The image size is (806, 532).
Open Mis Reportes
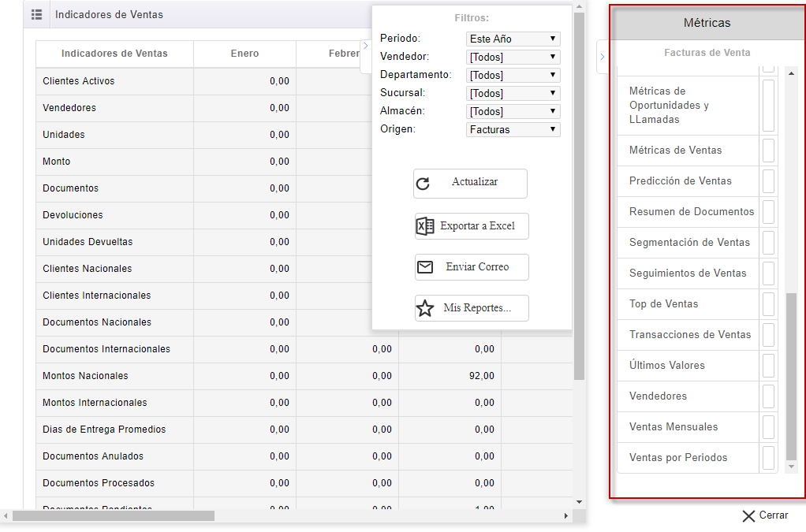[x=472, y=308]
